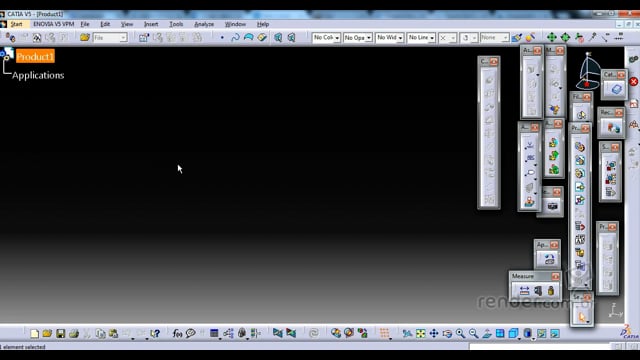The height and width of the screenshot is (360, 640).
Task: Click Measure Between in Measure toolbar
Action: pos(524,291)
